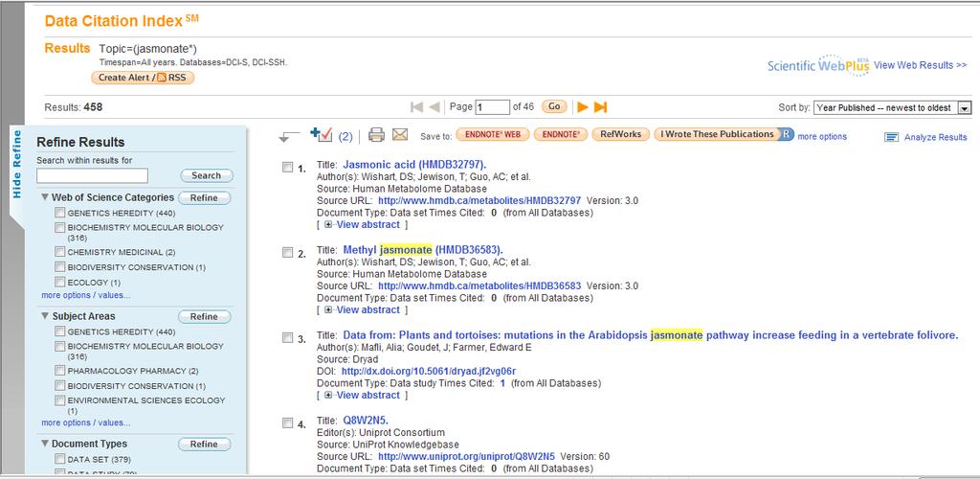Click the email envelope icon
Image resolution: width=980 pixels, height=479 pixels.
coord(400,134)
